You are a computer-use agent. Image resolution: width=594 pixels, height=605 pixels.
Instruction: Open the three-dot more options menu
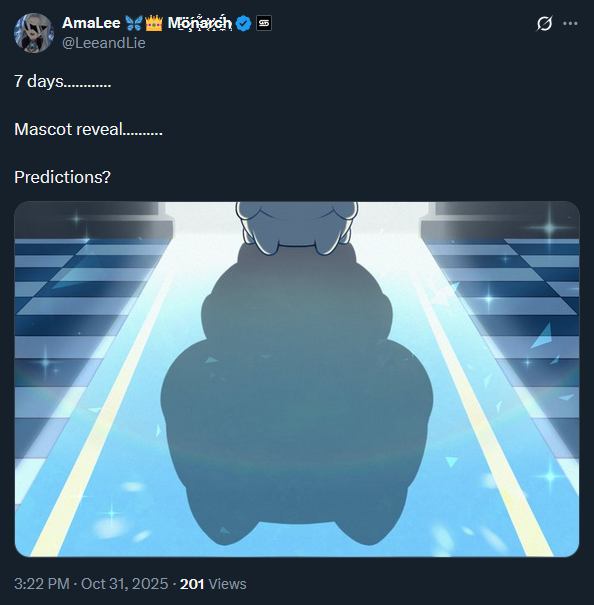570,24
